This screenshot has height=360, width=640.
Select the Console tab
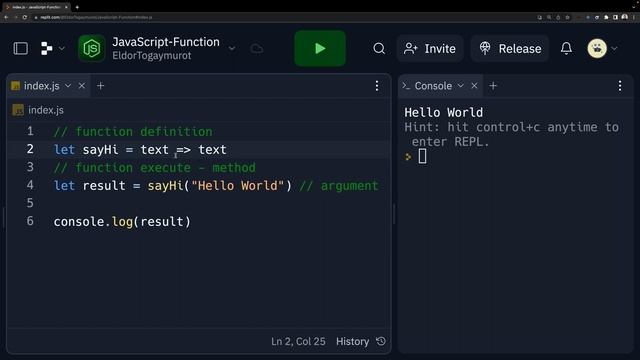click(x=433, y=86)
